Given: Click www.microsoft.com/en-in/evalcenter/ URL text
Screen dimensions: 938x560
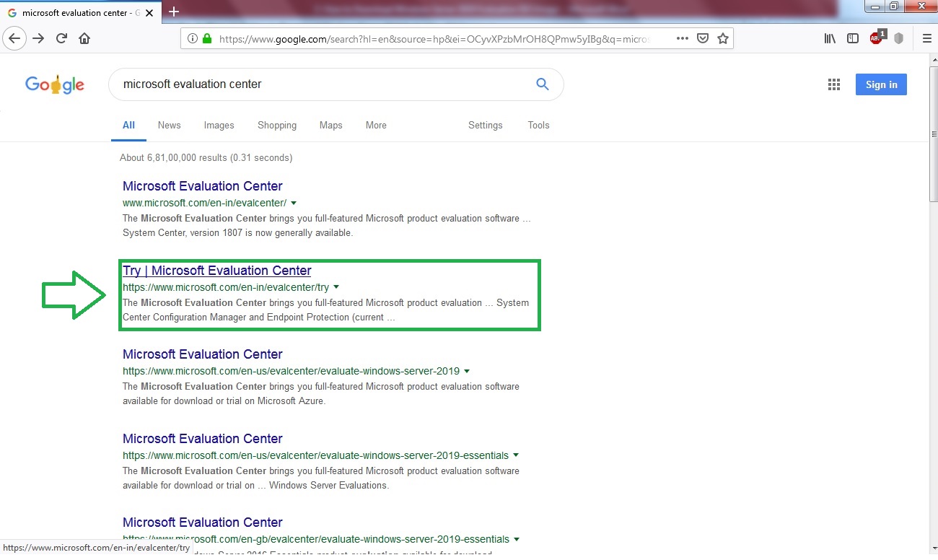Looking at the screenshot, I should tap(204, 203).
